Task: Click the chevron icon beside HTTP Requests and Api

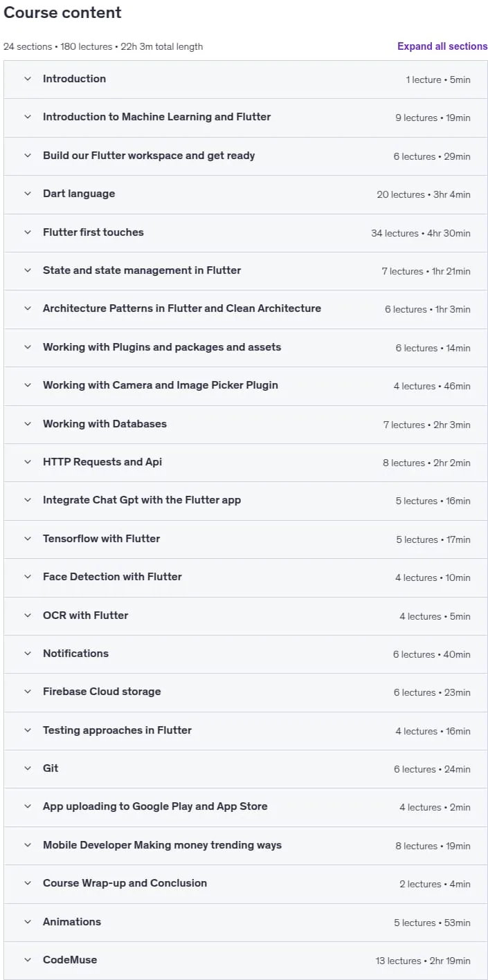Action: [x=28, y=462]
